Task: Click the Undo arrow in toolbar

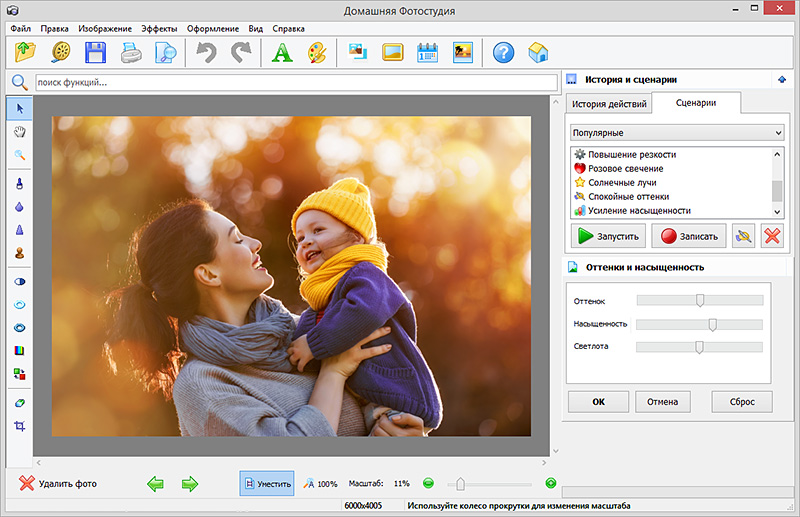Action: point(206,52)
